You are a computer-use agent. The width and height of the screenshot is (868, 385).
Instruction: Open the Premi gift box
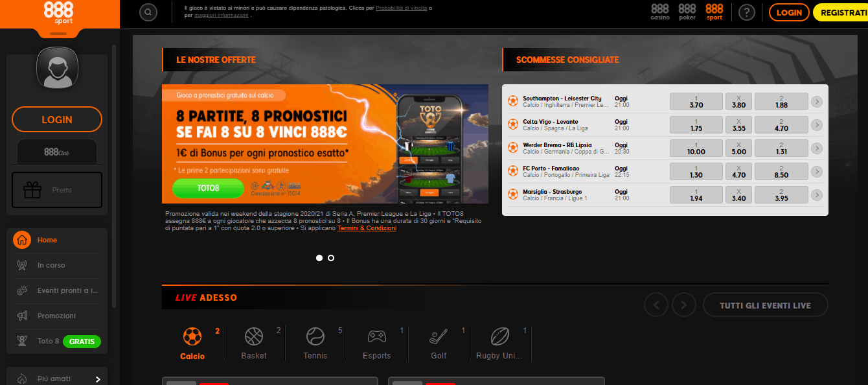pos(57,190)
